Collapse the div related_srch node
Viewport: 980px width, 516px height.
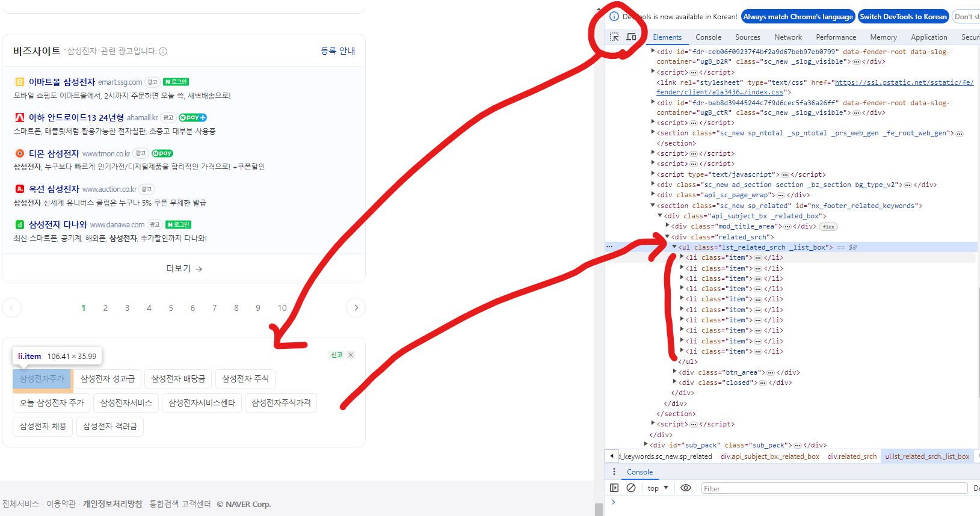[667, 236]
